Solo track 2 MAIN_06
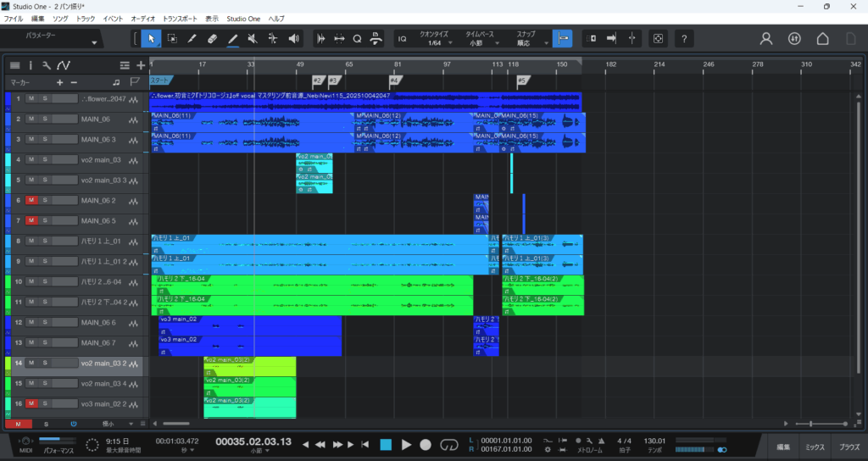This screenshot has width=868, height=461. (46, 119)
